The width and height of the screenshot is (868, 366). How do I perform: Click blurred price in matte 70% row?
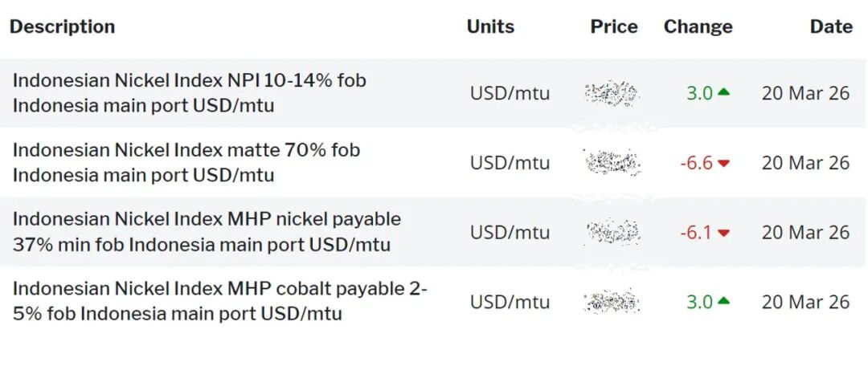point(612,163)
